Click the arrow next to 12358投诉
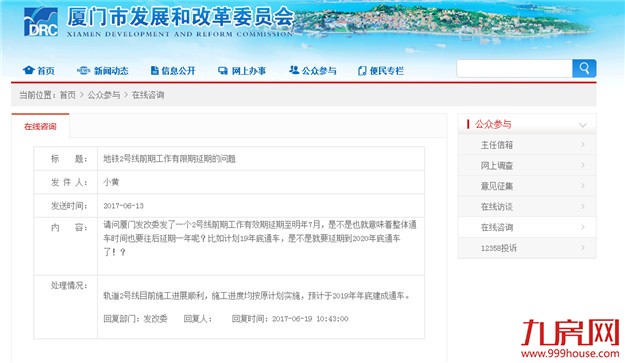Screen dimensions: 625x363 [583, 247]
